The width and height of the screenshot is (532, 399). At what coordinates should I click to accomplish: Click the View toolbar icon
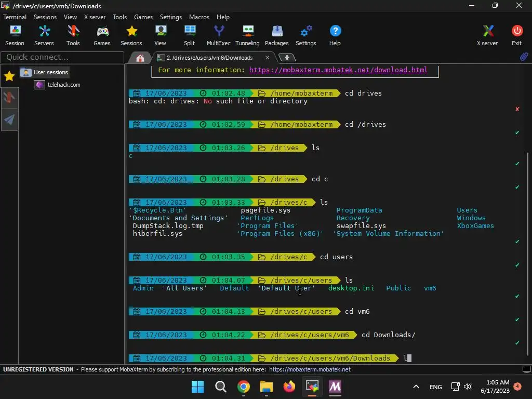click(x=160, y=35)
